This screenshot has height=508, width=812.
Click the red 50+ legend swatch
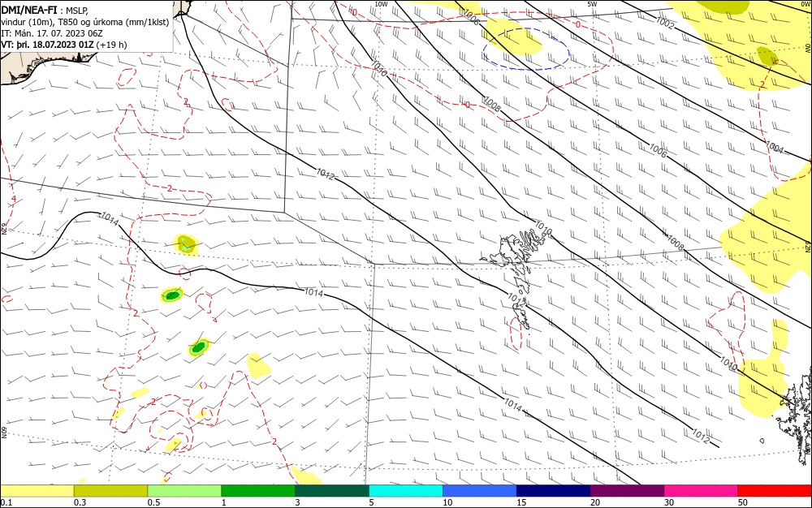[774, 491]
